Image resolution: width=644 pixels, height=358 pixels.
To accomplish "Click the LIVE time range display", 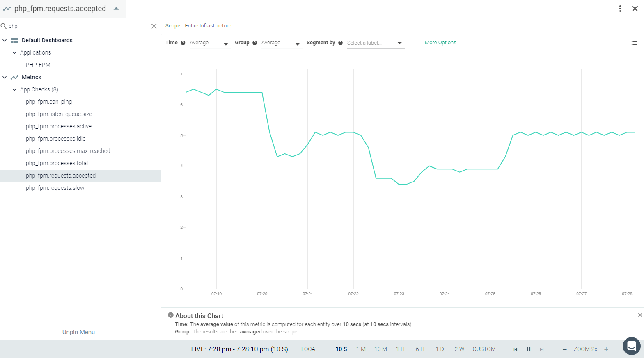I will click(x=239, y=349).
